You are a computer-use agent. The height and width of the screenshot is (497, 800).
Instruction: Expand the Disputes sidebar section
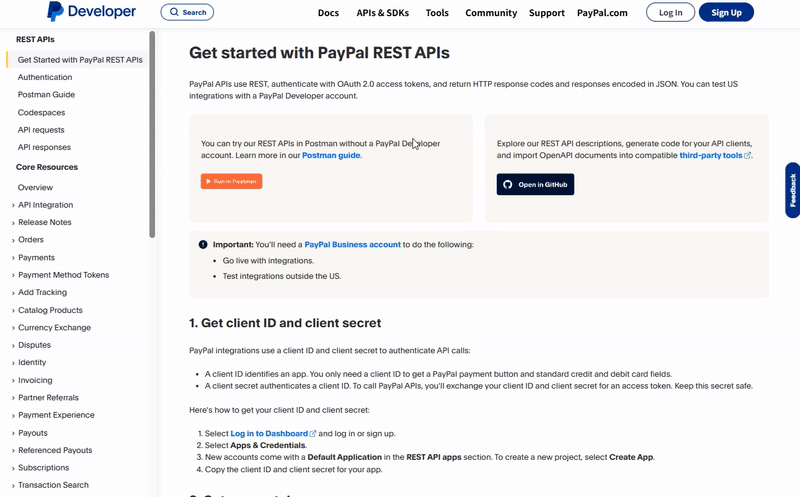(x=13, y=345)
